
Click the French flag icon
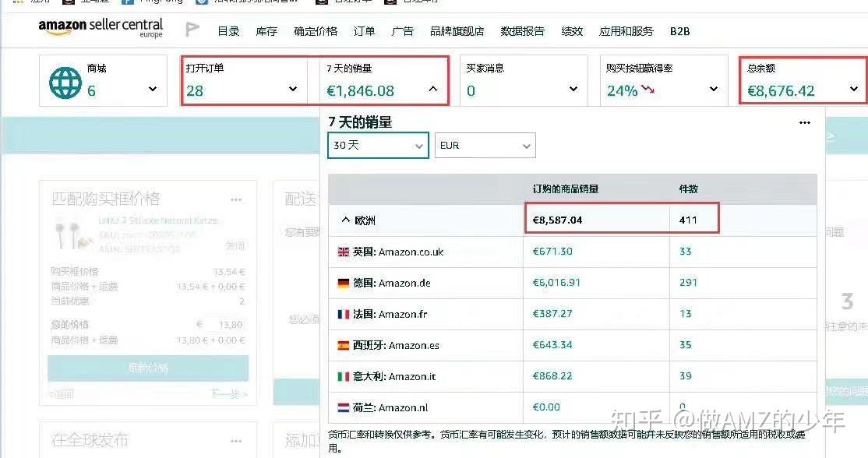343,314
